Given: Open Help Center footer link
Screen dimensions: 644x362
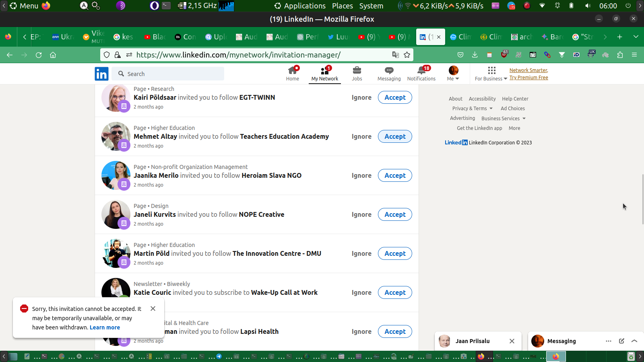Looking at the screenshot, I should point(515,99).
